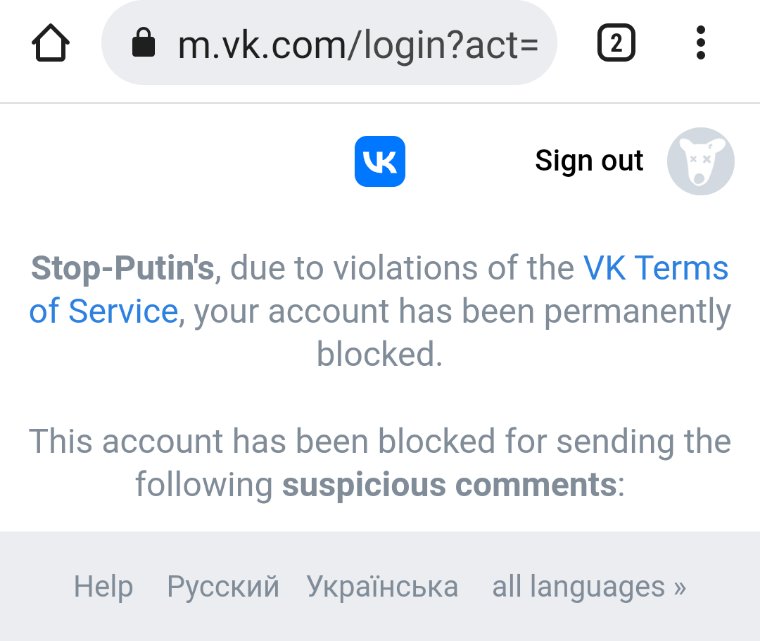760x641 pixels.
Task: View site security info via lock icon
Action: 143,43
